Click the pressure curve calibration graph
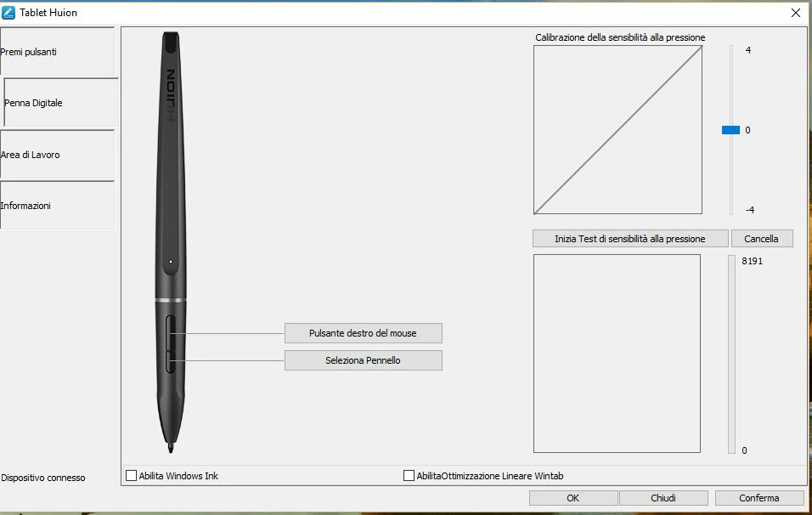The height and width of the screenshot is (515, 812). [x=617, y=129]
